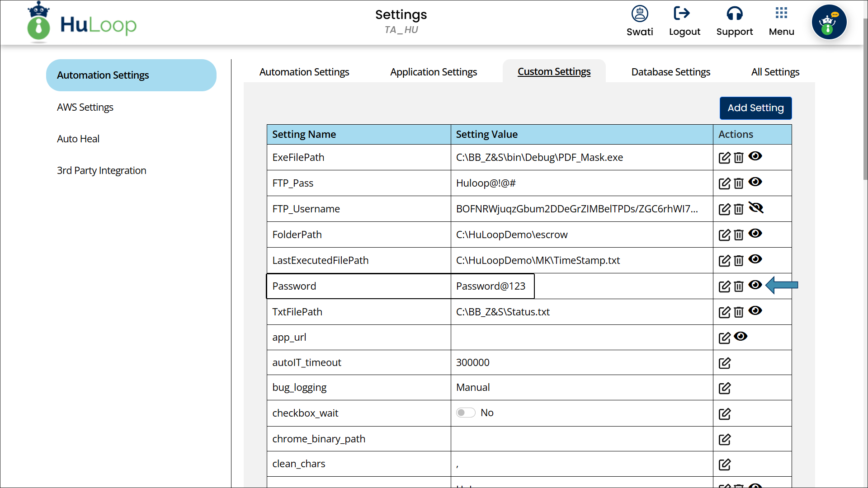
Task: Click the Setting Value column header
Action: point(582,135)
